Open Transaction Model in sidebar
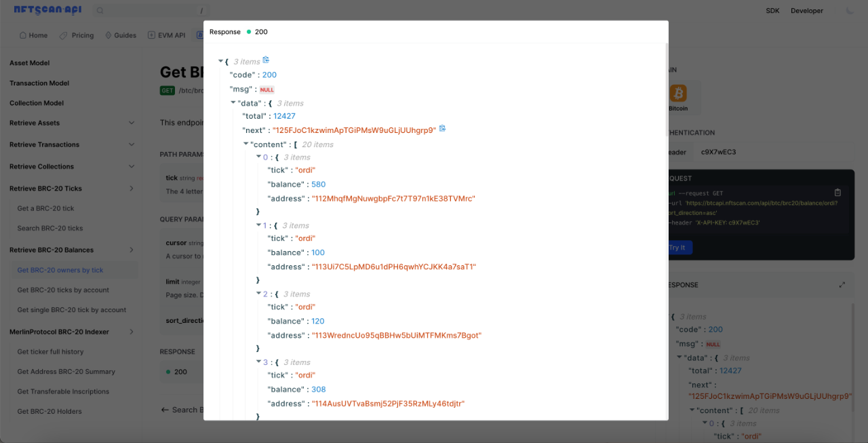This screenshot has height=443, width=868. point(39,83)
